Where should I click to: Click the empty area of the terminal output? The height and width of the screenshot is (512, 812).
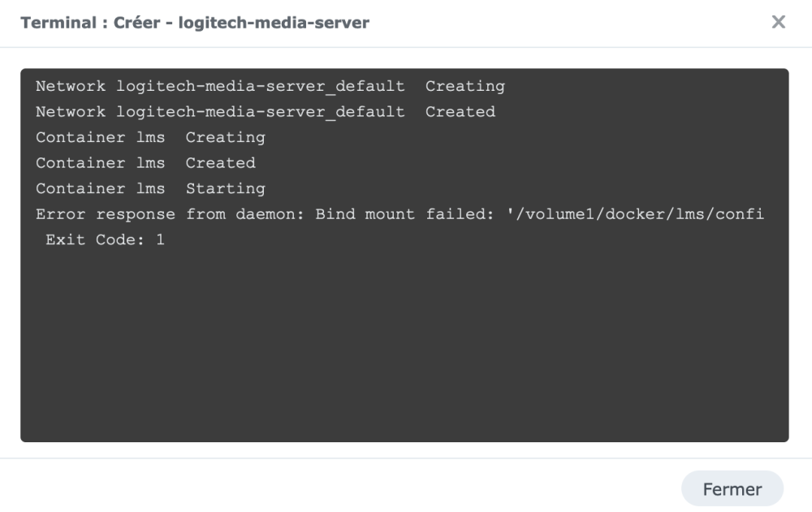(x=404, y=349)
